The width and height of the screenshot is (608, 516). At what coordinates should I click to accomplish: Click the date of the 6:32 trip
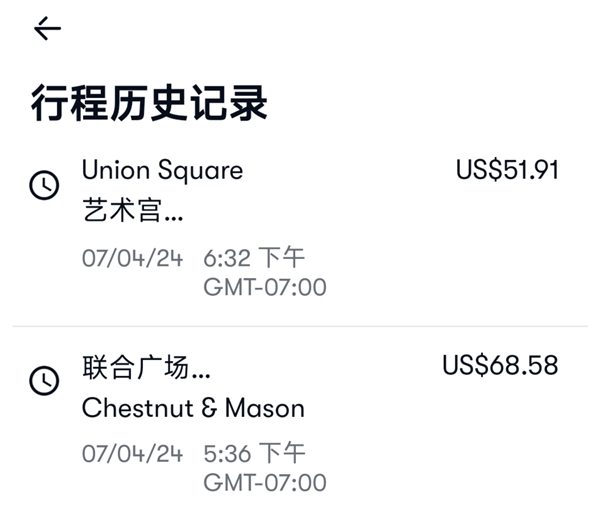click(132, 258)
